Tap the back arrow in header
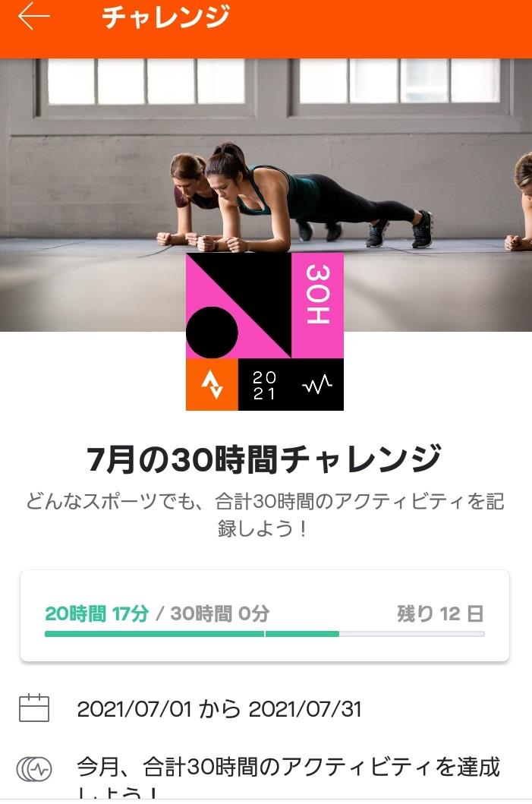The height and width of the screenshot is (804, 532). [34, 17]
